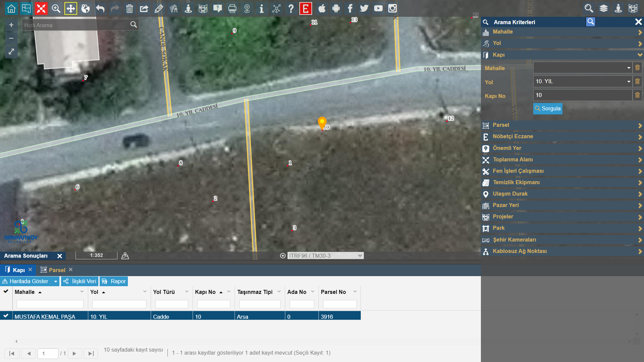Switch to the Parsel results tab

[x=57, y=270]
